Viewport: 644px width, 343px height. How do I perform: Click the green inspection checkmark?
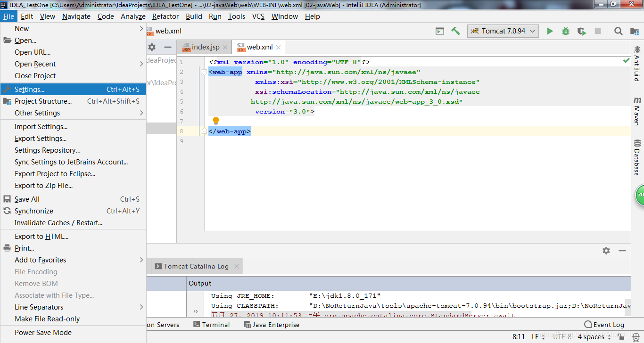(x=626, y=61)
